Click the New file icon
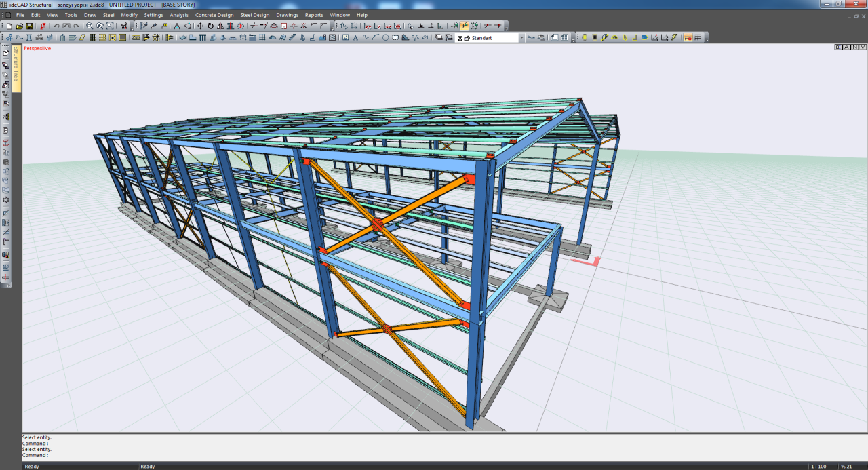 point(9,26)
